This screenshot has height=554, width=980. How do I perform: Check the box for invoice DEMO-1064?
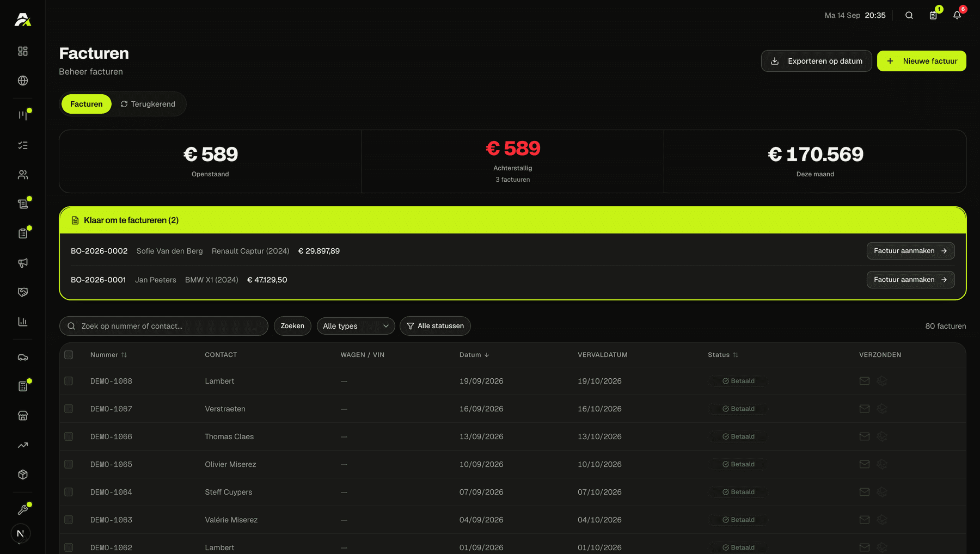[69, 492]
